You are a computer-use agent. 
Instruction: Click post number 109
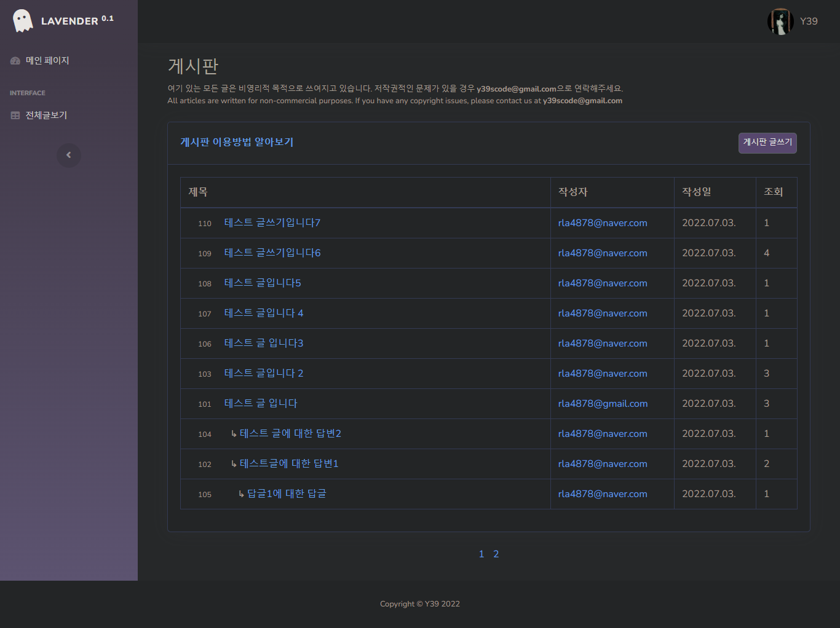click(205, 254)
